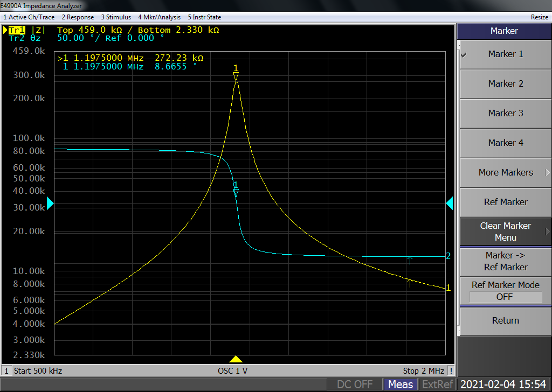
Task: Open the 4 Mkr/Analysis menu
Action: tap(159, 17)
